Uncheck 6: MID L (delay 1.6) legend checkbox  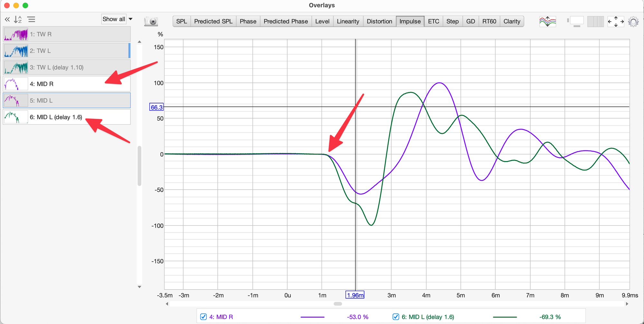tap(396, 317)
